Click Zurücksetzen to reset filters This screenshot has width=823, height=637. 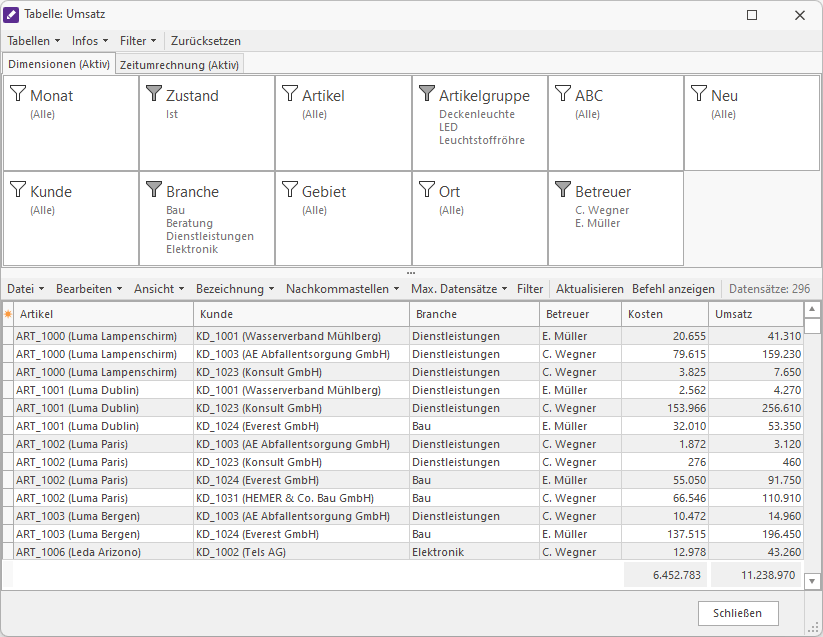206,41
